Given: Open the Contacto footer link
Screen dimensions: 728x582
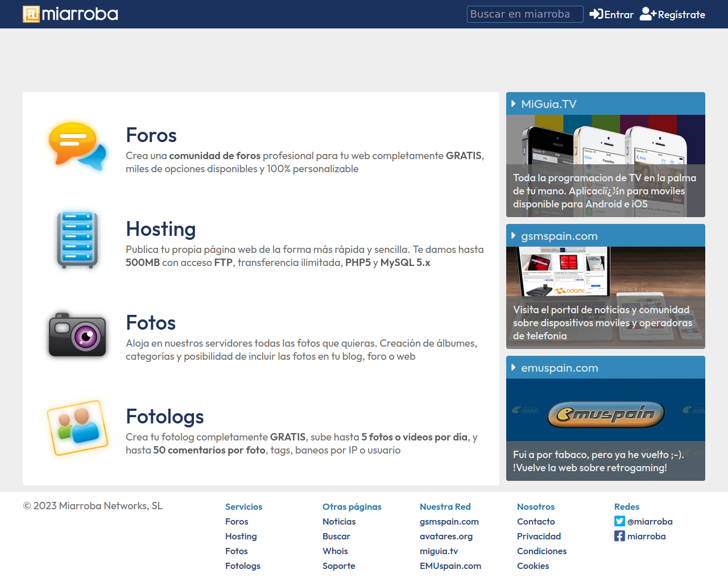Looking at the screenshot, I should pos(536,521).
